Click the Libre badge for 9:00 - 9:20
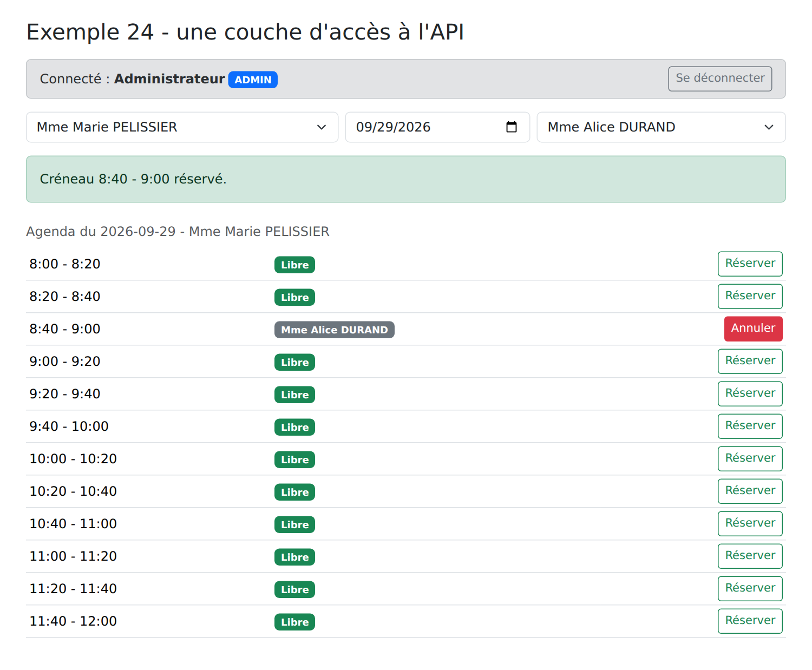The image size is (812, 670). point(294,362)
